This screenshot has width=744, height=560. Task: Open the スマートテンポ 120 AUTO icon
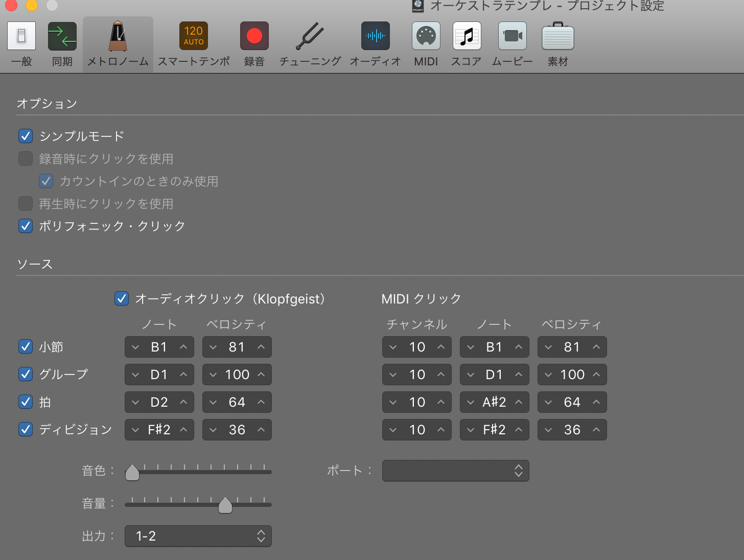pos(194,36)
